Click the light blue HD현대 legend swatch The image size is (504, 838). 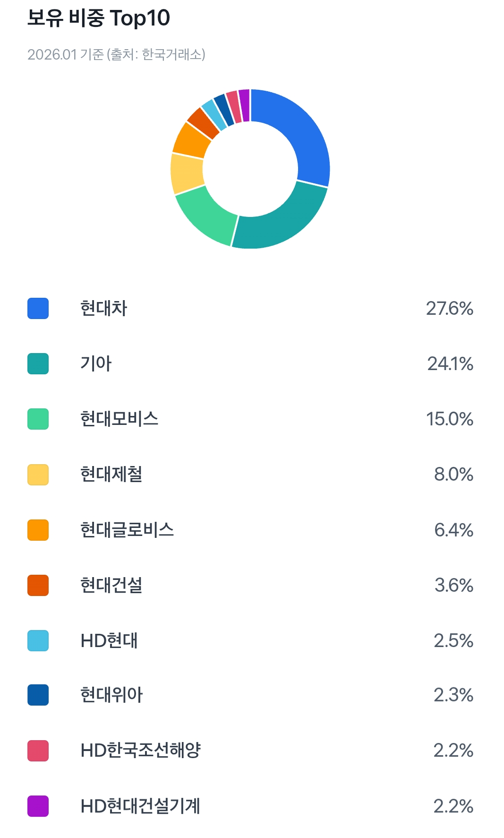tap(38, 640)
